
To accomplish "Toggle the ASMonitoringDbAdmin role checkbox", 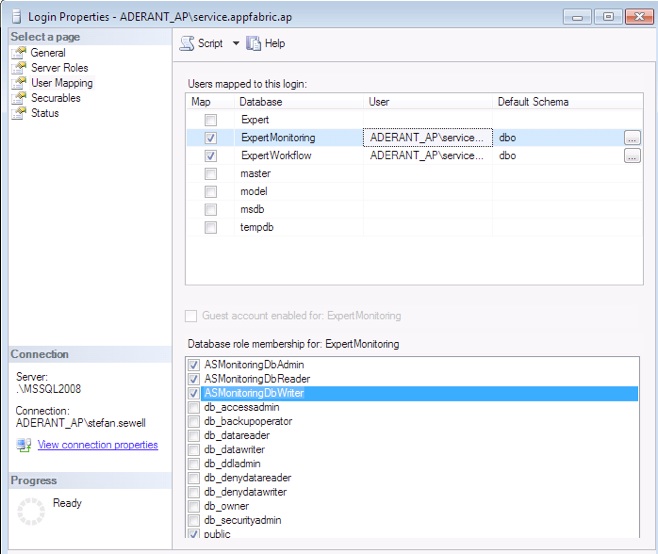I will pyautogui.click(x=194, y=366).
